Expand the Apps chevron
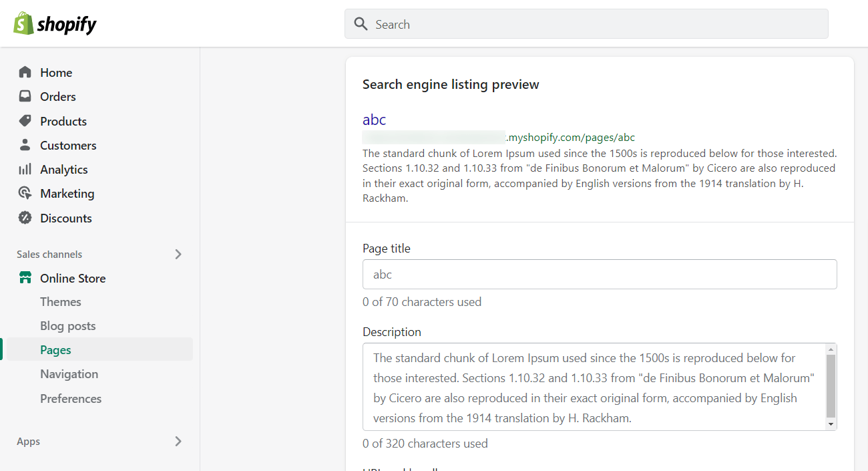This screenshot has width=868, height=471. click(x=178, y=441)
